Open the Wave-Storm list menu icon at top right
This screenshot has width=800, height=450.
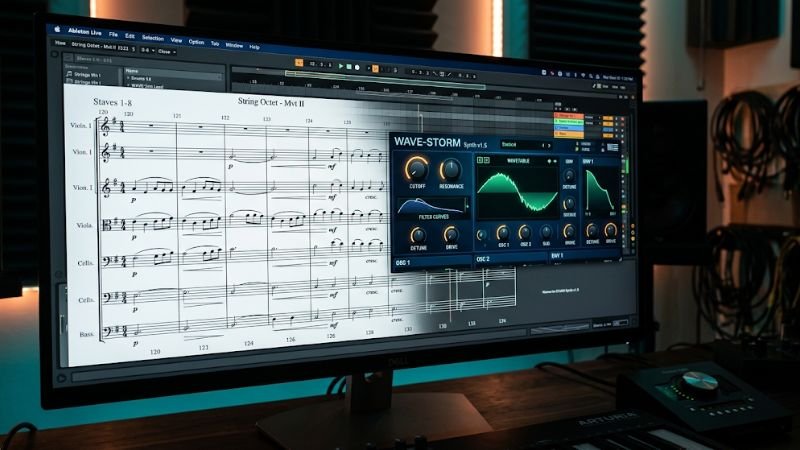coord(613,147)
